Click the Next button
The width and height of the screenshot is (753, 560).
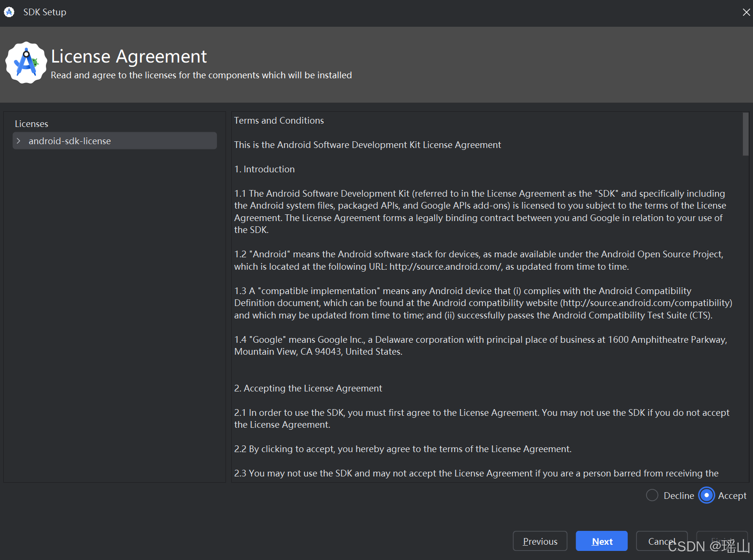coord(602,541)
